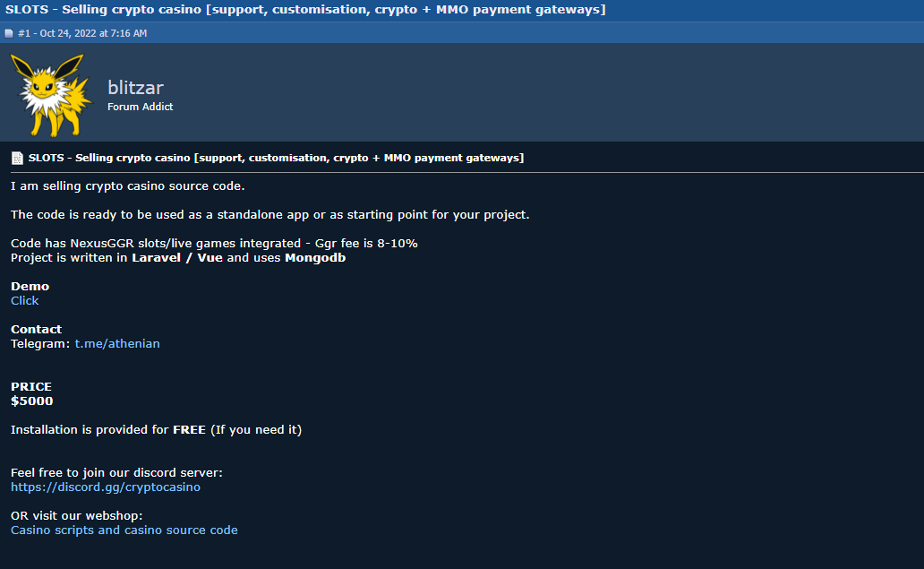Click the 'Laravel / Vue' bold text
This screenshot has height=569, width=924.
[177, 258]
